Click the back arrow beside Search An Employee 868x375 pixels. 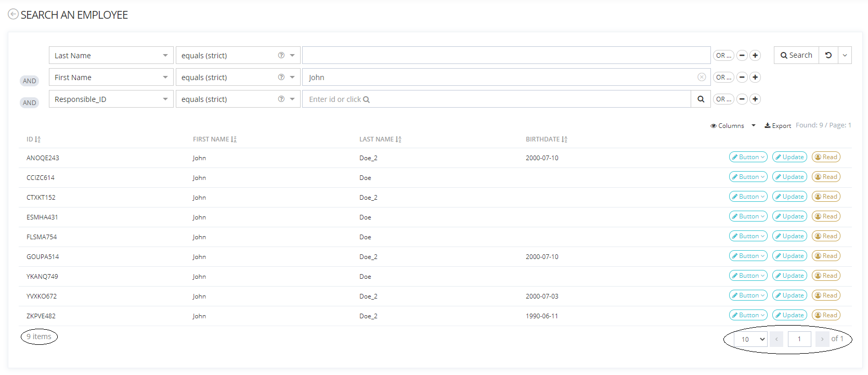coord(13,15)
